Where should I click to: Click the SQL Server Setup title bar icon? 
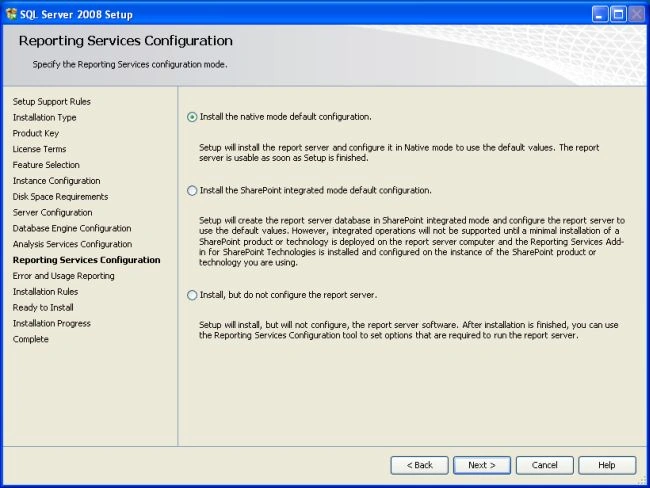(11, 14)
